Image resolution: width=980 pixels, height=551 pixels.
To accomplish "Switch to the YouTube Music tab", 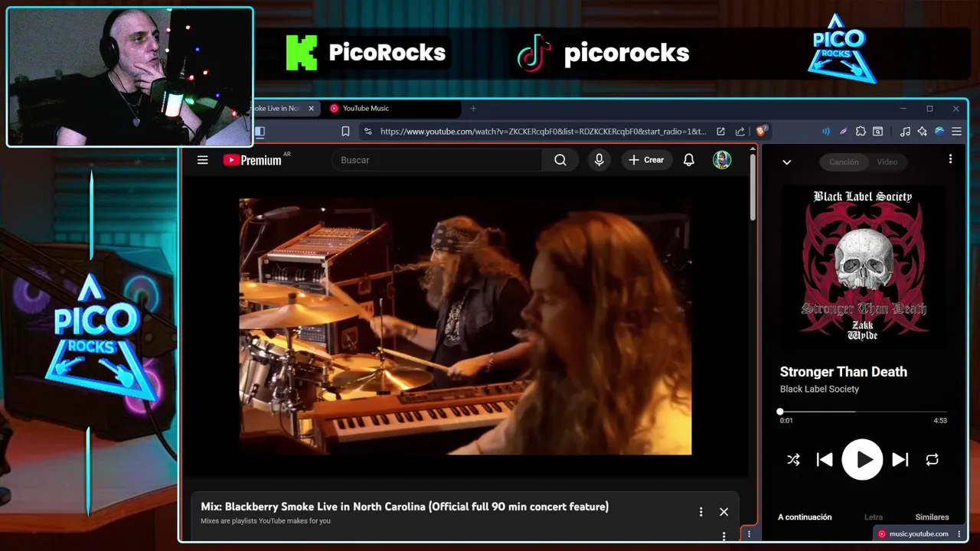I will click(390, 109).
